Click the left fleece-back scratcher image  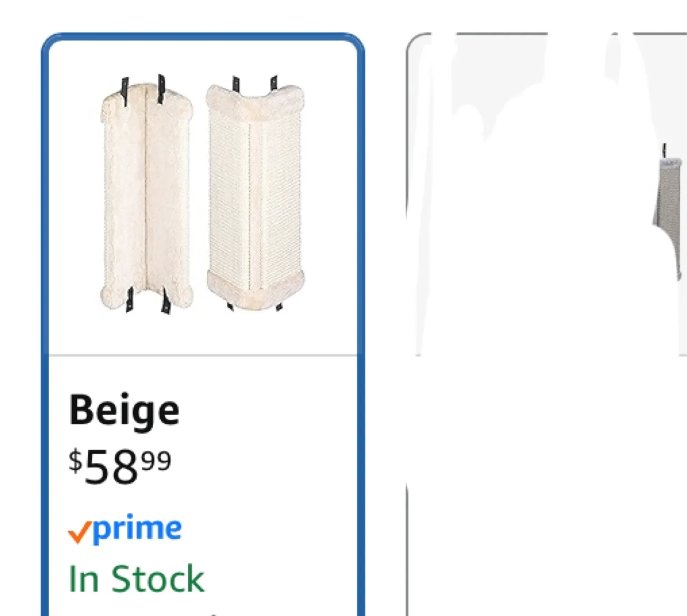[147, 195]
